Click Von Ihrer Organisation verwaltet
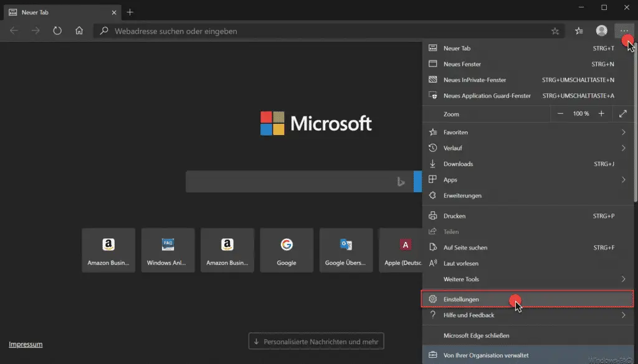Image resolution: width=638 pixels, height=364 pixels. coord(527,355)
